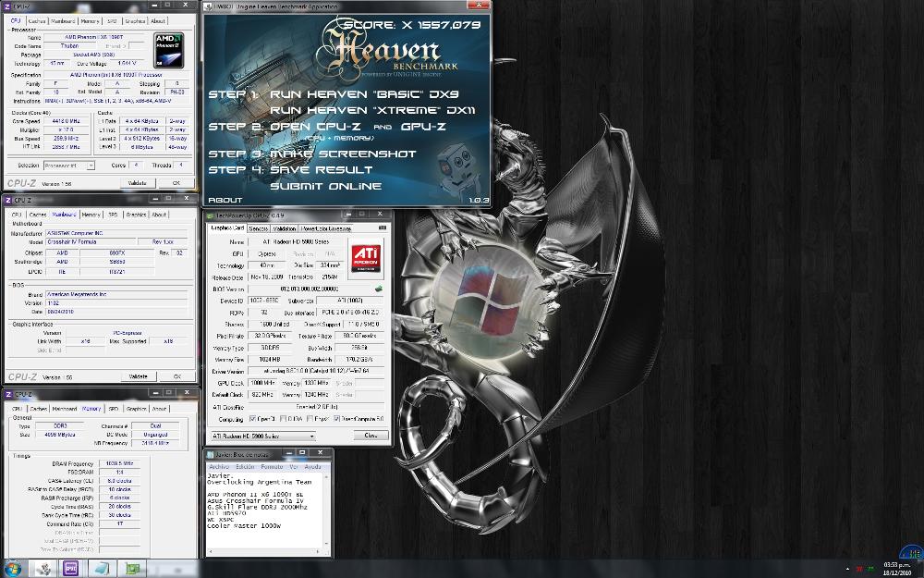Click OK in top CPU-Z window
This screenshot has height=578, width=924.
176,183
